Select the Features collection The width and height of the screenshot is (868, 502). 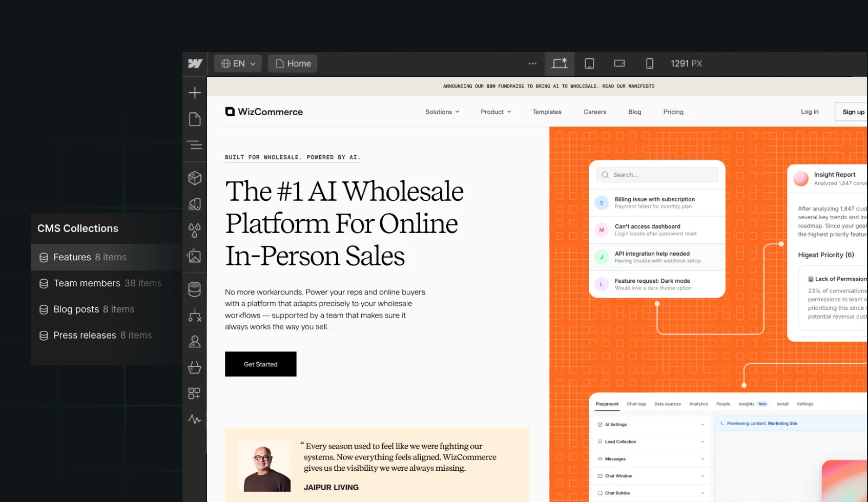point(107,257)
